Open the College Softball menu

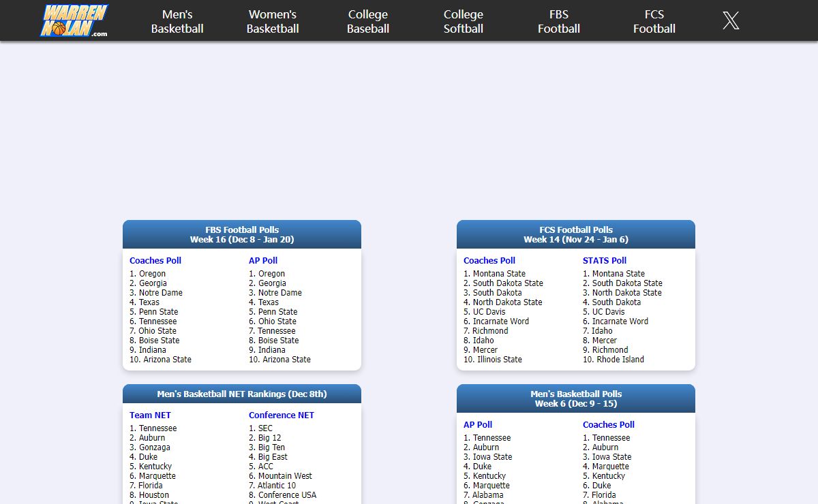tap(464, 21)
